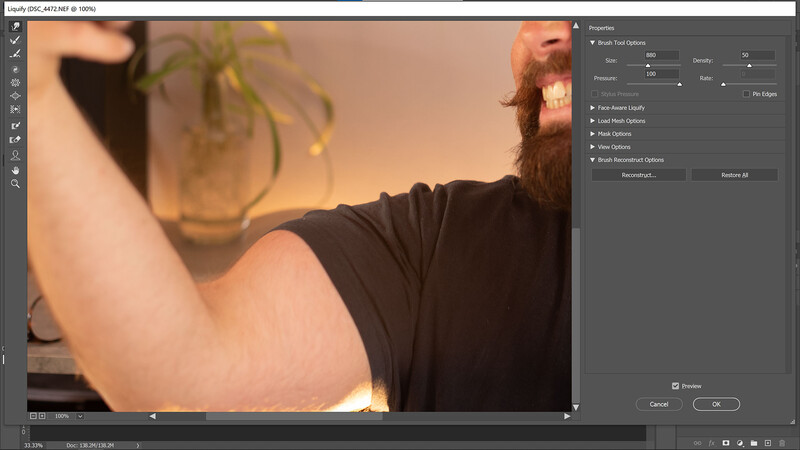
Task: Collapse the Brush Reconstruct Options section
Action: 592,160
